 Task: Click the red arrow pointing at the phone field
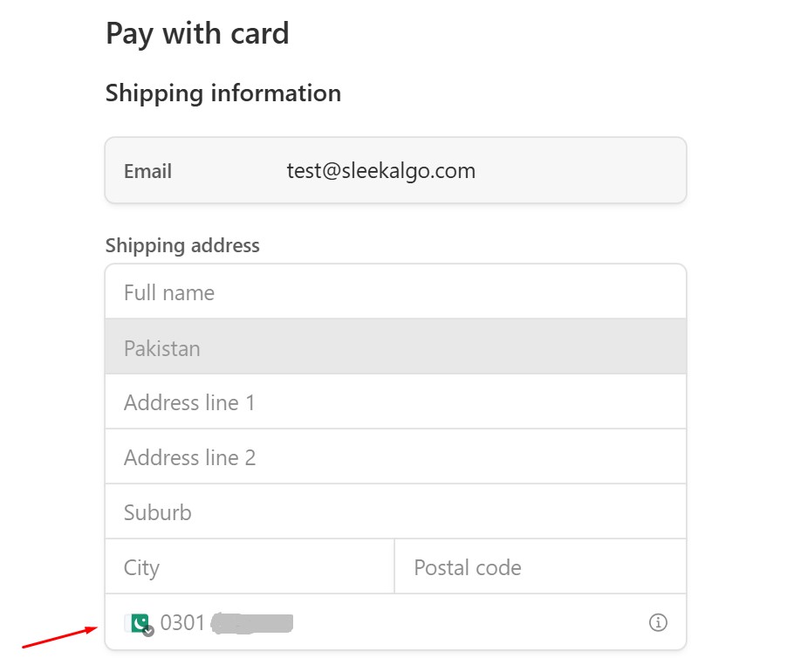[58, 637]
